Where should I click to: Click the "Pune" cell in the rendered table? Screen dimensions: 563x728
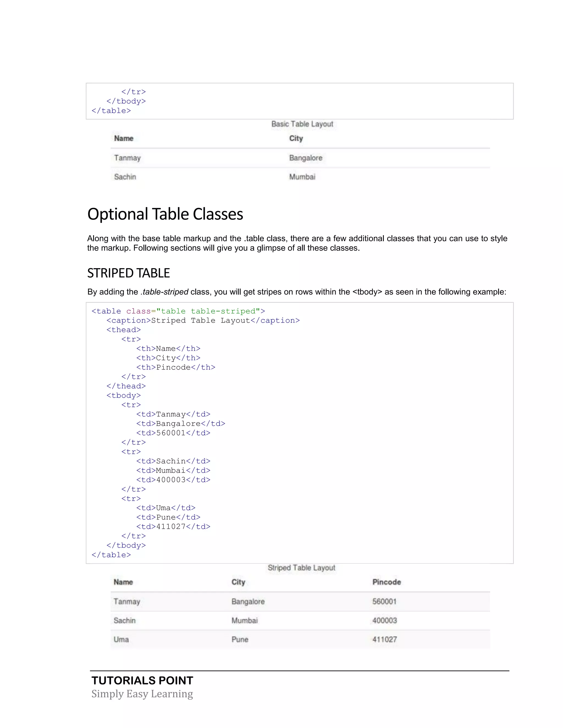[240, 639]
